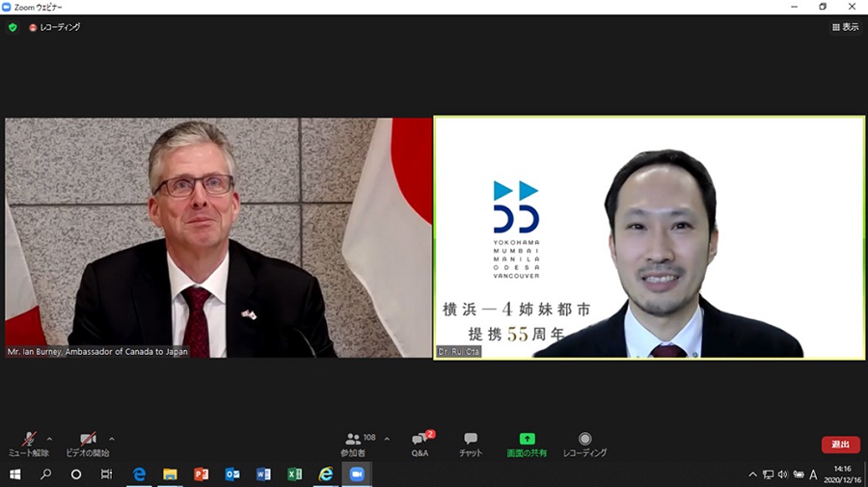Open the chat (チャット) panel
868x487 pixels.
tap(471, 443)
